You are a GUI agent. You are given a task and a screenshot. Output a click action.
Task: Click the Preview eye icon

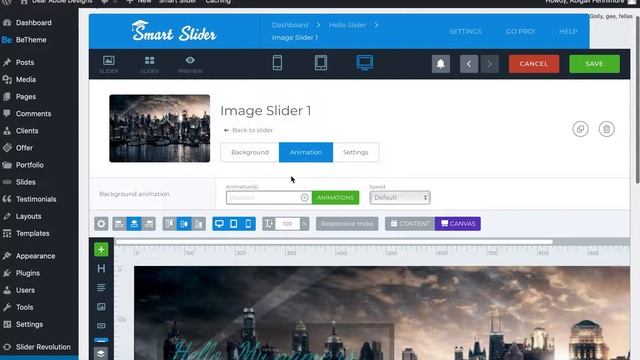click(190, 64)
